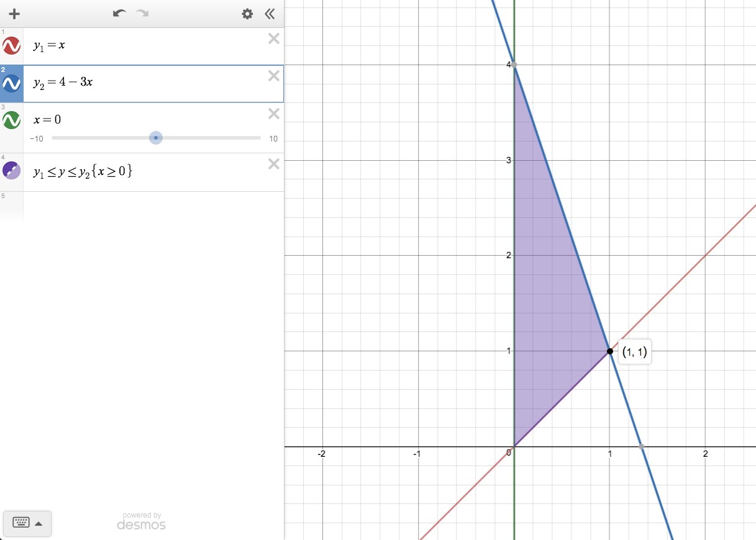The width and height of the screenshot is (756, 540).
Task: Click the gray y-intercept point at 4
Action: click(x=514, y=65)
